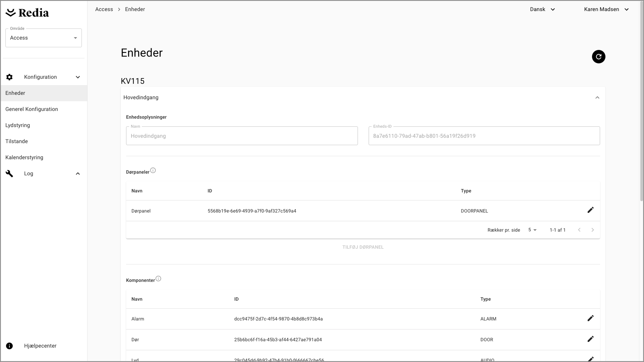
Task: Click the Enheds-ID input field
Action: [x=484, y=136]
